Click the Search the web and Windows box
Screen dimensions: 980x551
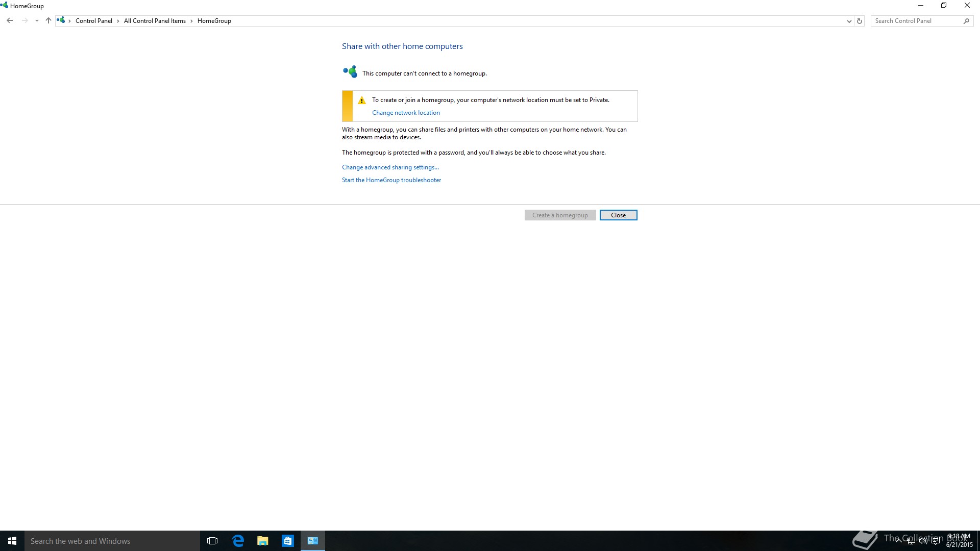(112, 541)
